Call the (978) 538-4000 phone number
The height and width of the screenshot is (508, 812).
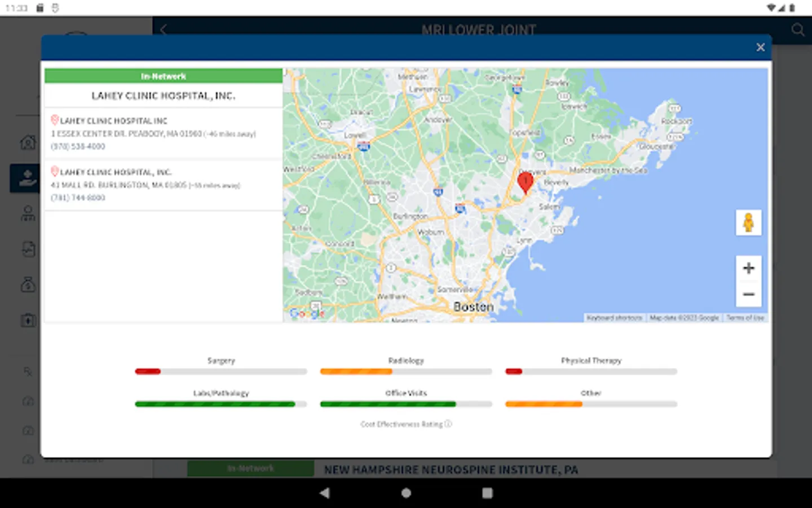(x=78, y=146)
